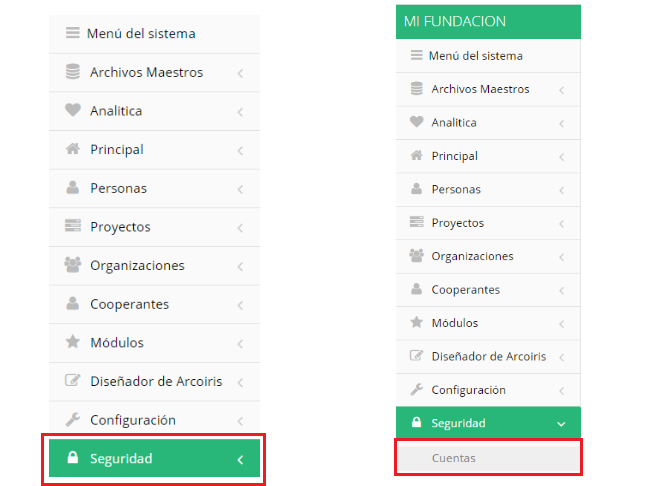This screenshot has width=653, height=486.
Task: Open the Cuentas submenu entry
Action: 488,458
